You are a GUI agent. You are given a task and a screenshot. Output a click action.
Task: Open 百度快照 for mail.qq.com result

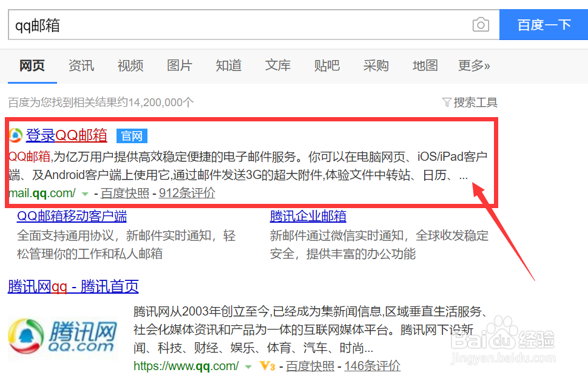(125, 193)
